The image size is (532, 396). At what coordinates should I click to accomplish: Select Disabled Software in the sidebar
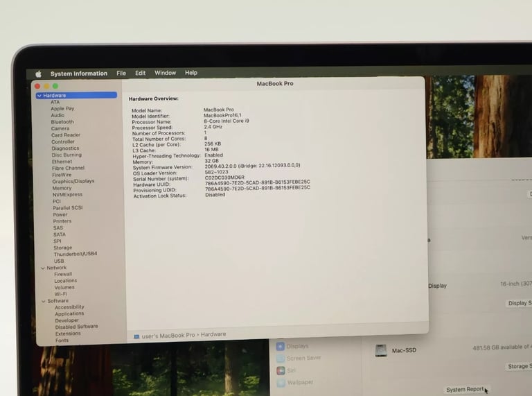(77, 327)
